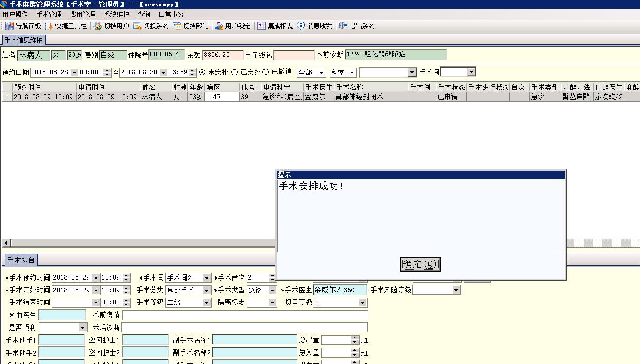The height and width of the screenshot is (364, 640).
Task: Select the 急诊科(病区) cell
Action: 283,97
